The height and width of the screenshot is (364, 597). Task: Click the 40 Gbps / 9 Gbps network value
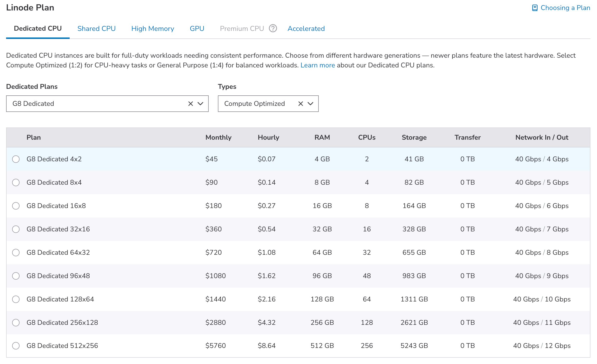point(542,276)
